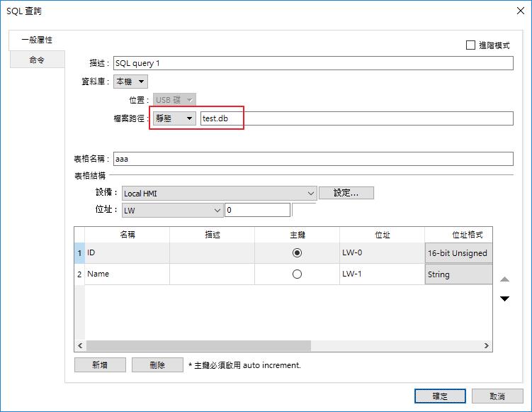Select primary key radio for Name row
Viewport: 532px width, 412px height.
[297, 274]
